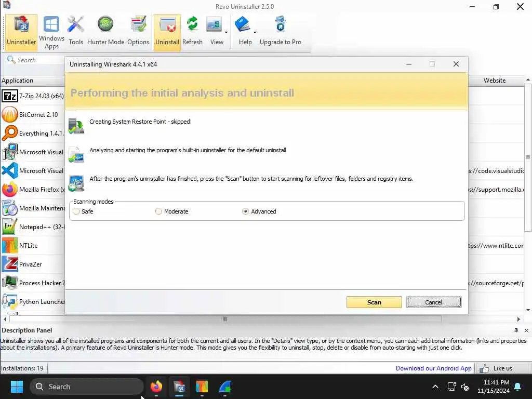
Task: Open the taskbar clock and date
Action: (x=494, y=387)
